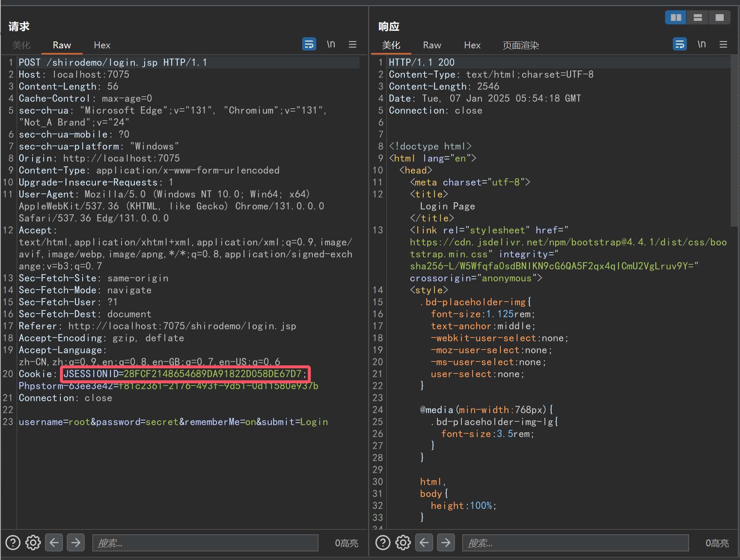Select the request Hex tab
Viewport: 740px width, 560px height.
click(x=102, y=45)
